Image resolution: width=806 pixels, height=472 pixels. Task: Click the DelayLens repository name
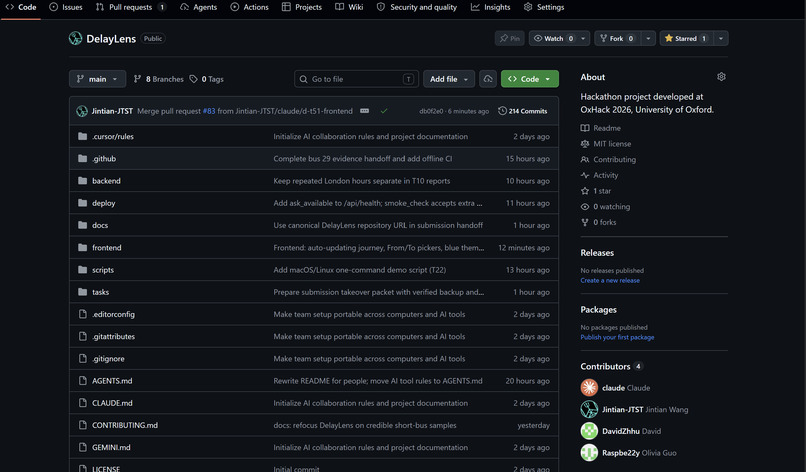pos(111,39)
